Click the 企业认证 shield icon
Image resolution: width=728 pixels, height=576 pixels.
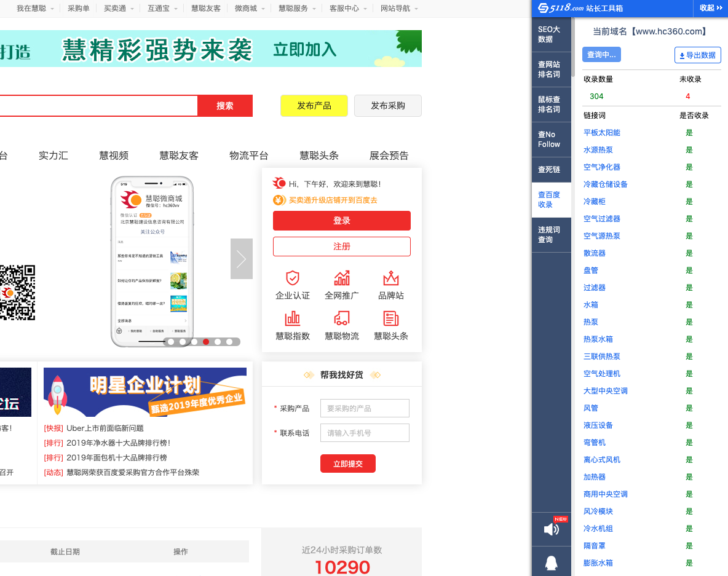(293, 278)
